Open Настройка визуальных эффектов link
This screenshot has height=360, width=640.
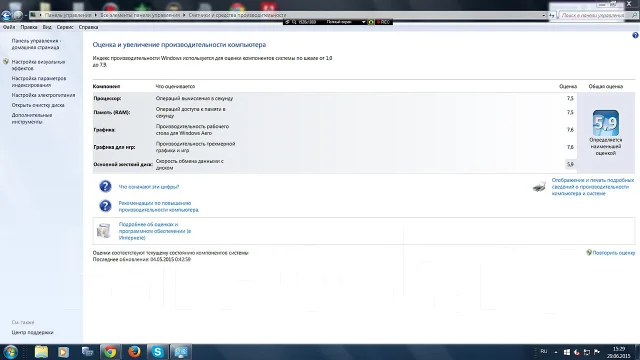[x=38, y=65]
